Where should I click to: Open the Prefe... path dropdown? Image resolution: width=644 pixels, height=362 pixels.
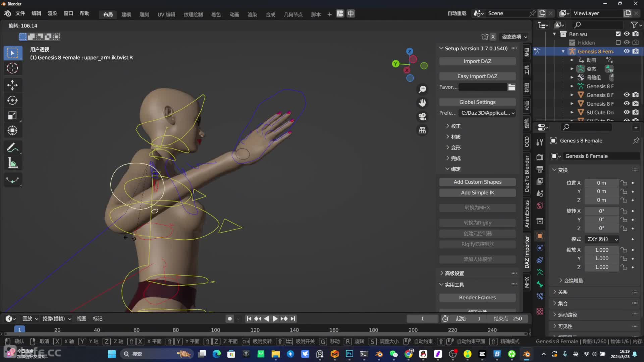pos(487,113)
